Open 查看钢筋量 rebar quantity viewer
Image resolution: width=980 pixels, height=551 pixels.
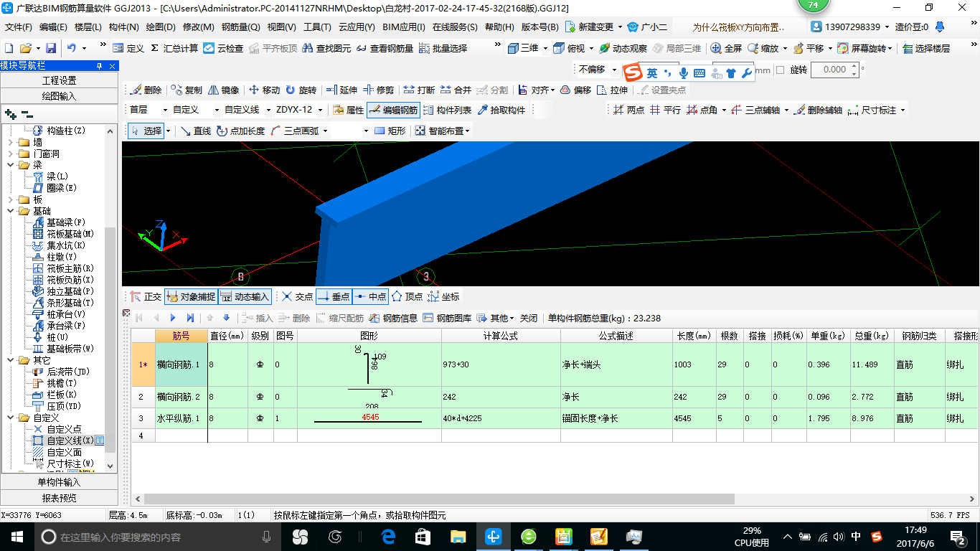(385, 48)
